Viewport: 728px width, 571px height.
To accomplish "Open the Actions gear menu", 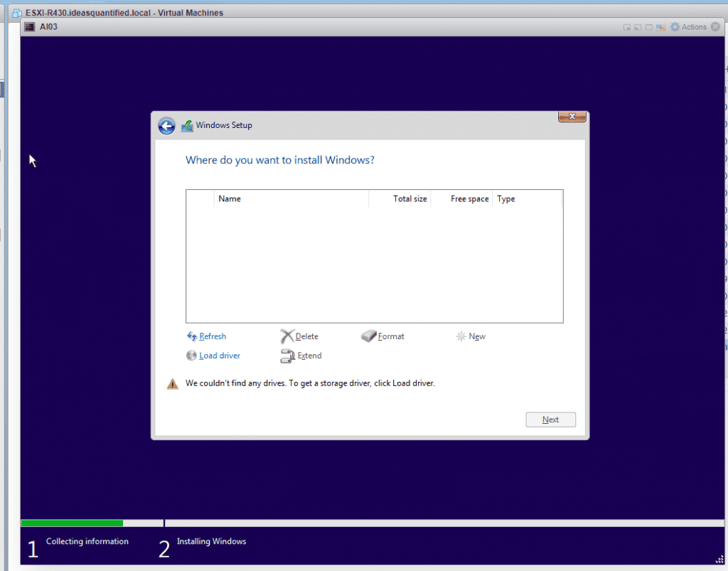I will (x=688, y=27).
